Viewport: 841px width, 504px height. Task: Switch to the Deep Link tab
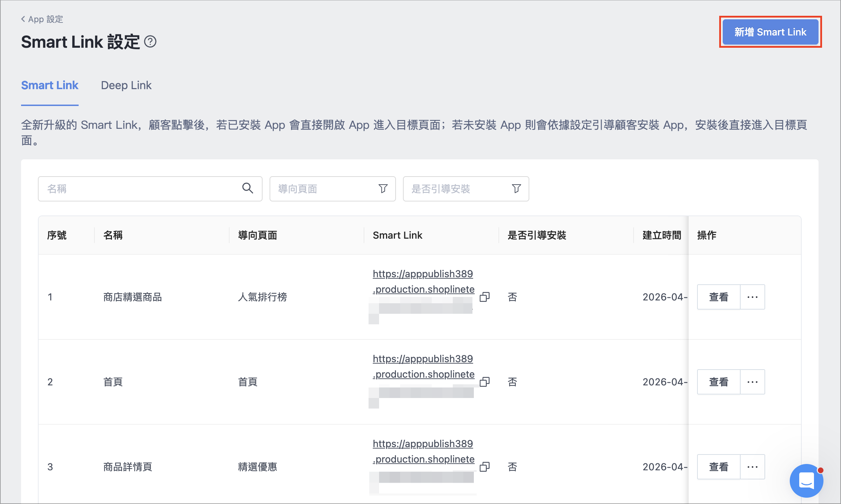pos(126,85)
